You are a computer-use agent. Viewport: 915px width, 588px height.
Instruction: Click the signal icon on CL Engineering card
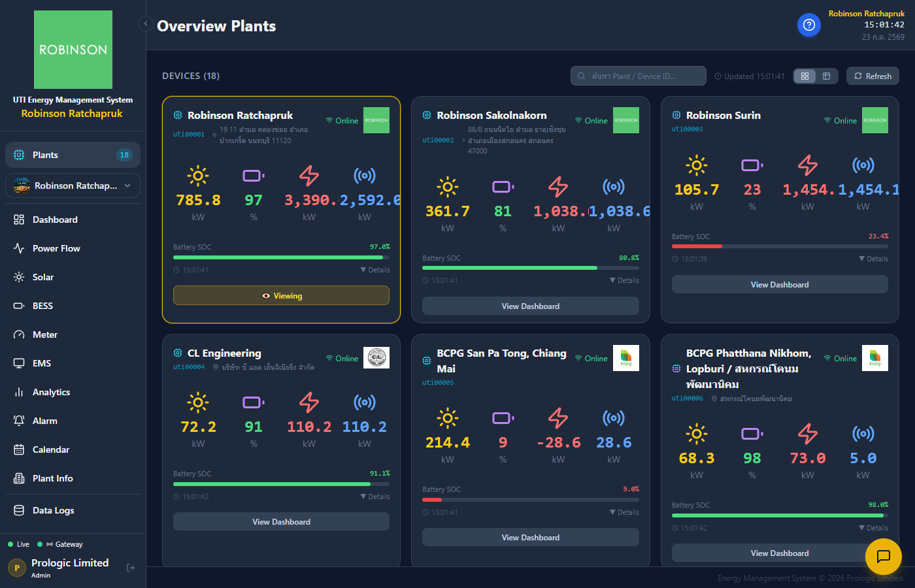[365, 402]
